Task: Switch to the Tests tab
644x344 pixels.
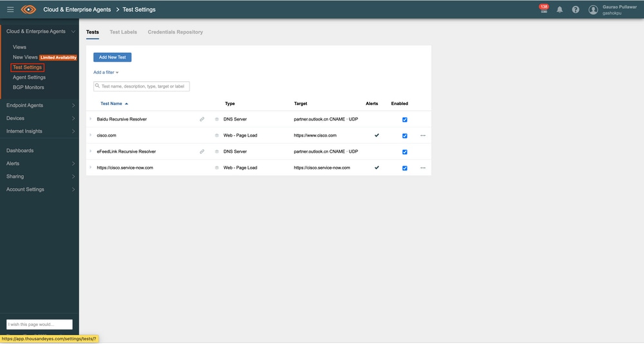Action: (92, 32)
